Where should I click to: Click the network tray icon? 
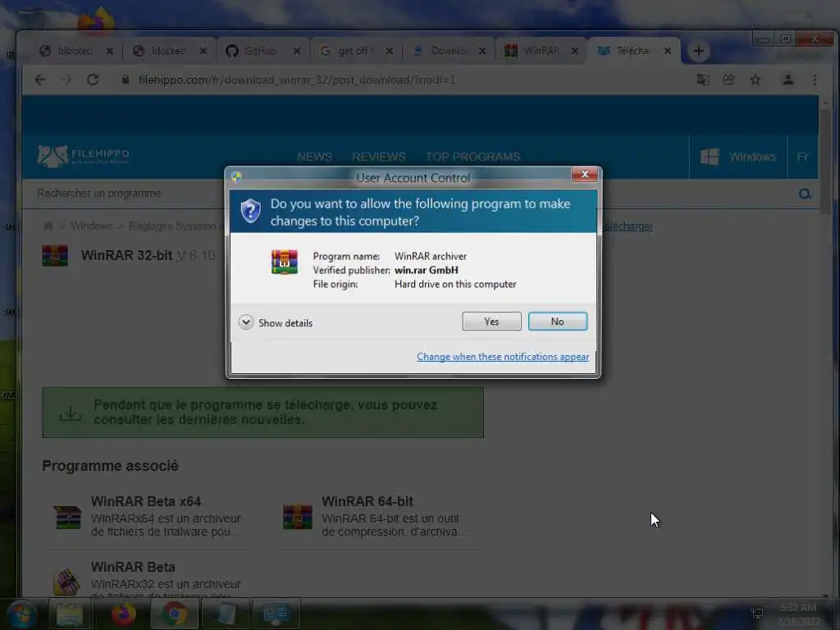tap(757, 614)
